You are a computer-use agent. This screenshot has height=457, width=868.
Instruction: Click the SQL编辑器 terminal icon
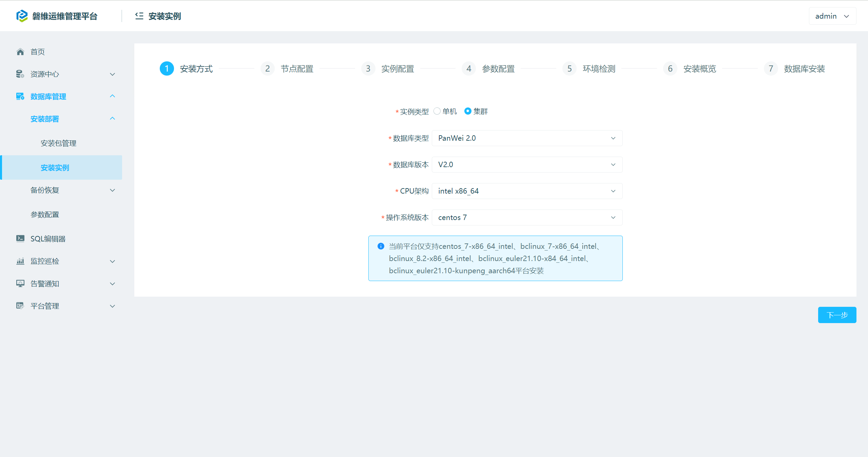click(x=20, y=239)
